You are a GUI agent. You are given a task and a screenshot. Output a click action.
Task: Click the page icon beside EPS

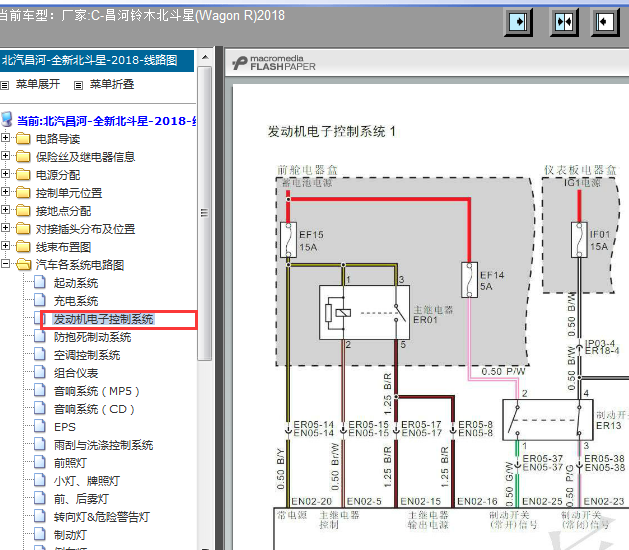[x=40, y=426]
